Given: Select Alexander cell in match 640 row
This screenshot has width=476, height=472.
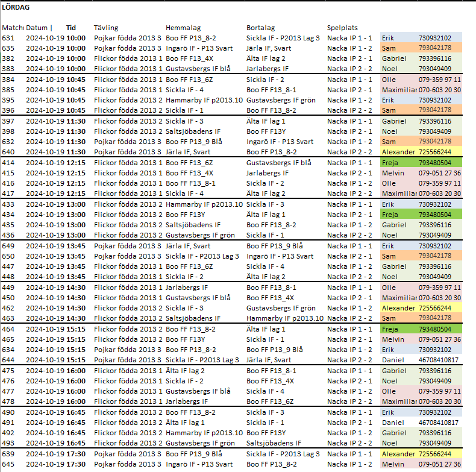Looking at the screenshot, I should click(398, 152).
